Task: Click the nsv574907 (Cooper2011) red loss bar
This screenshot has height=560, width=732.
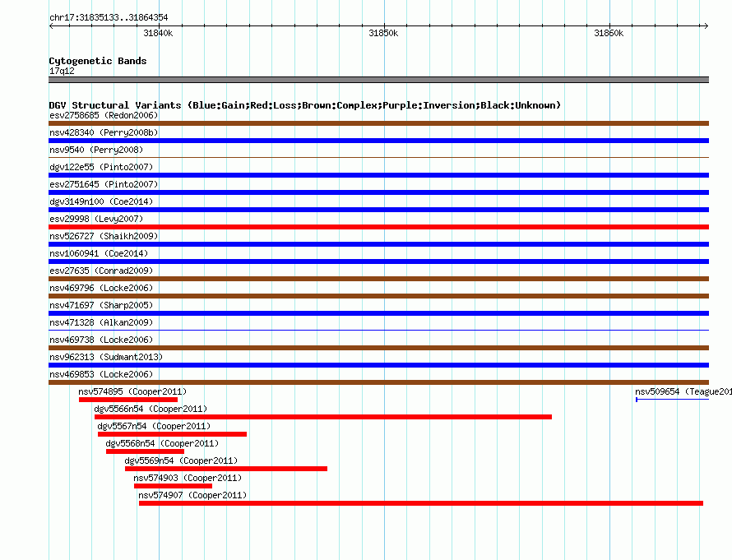Action: click(421, 503)
